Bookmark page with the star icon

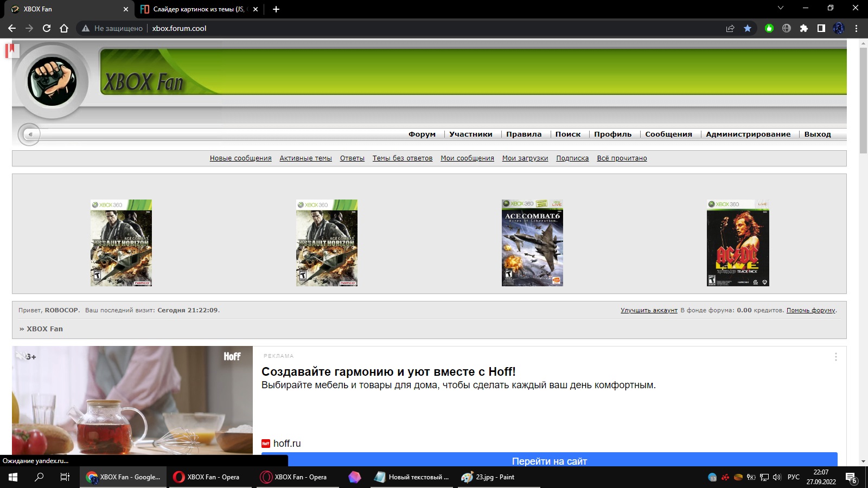(748, 28)
